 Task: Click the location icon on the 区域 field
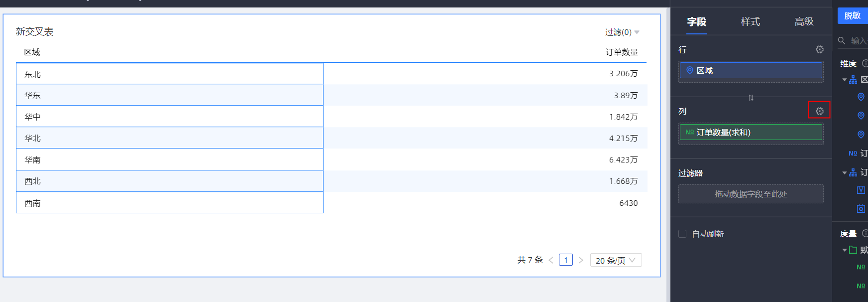tap(690, 70)
